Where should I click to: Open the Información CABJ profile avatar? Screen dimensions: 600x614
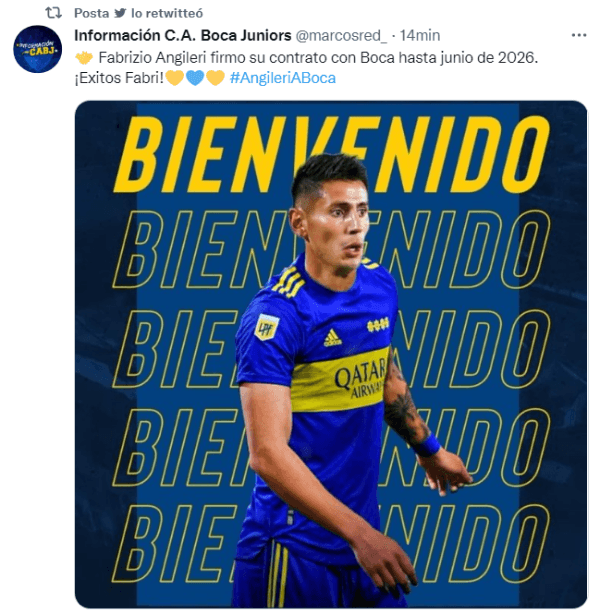38,49
